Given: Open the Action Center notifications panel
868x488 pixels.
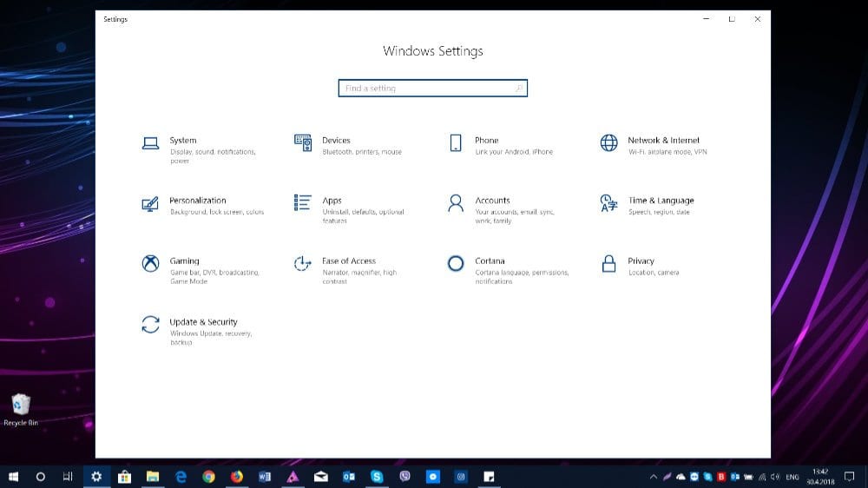Looking at the screenshot, I should click(849, 477).
